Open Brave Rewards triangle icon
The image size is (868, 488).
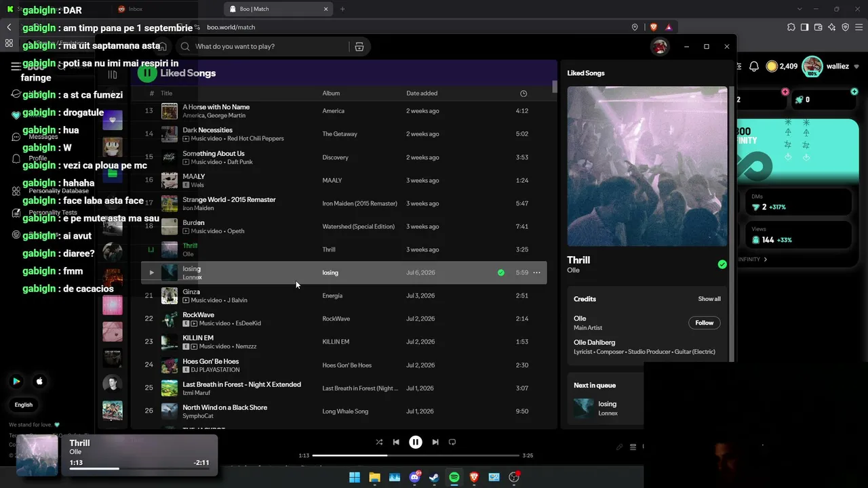click(669, 27)
